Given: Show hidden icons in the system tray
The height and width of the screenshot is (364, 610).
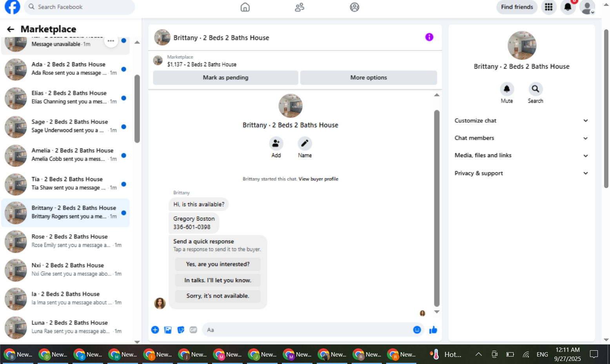Looking at the screenshot, I should 479,354.
